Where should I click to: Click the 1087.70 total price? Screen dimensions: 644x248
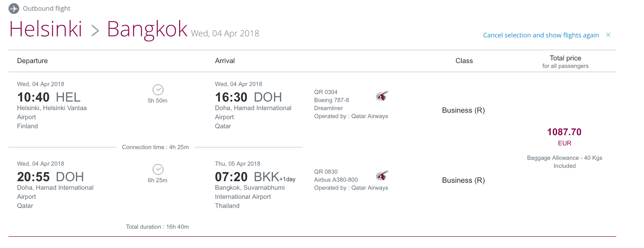point(564,132)
